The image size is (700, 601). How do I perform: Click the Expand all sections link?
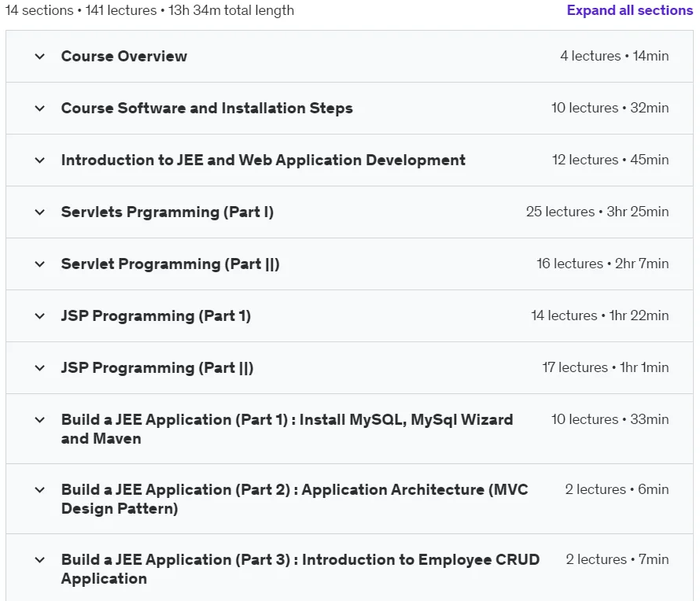tap(629, 10)
